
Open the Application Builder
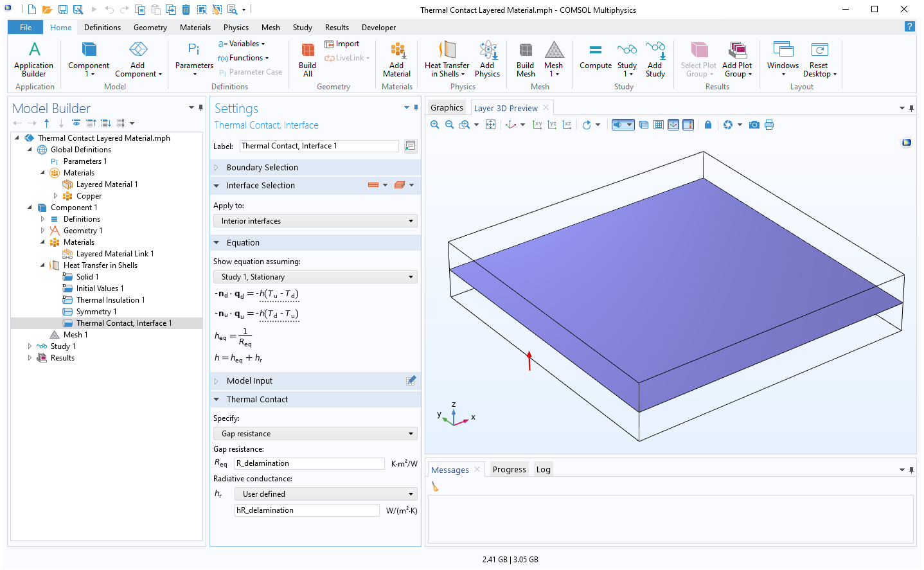pos(34,59)
